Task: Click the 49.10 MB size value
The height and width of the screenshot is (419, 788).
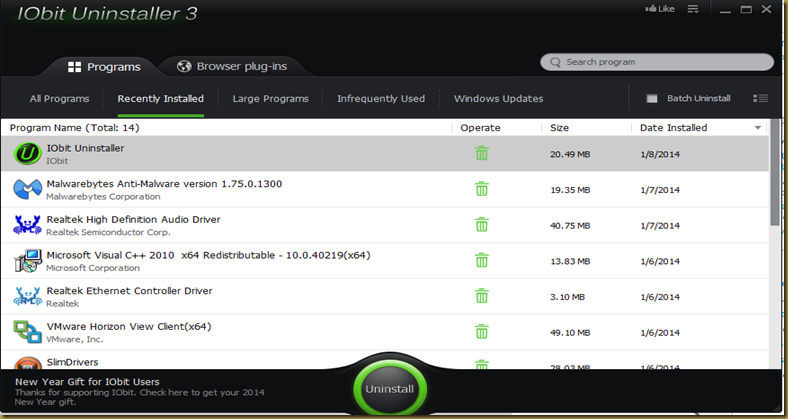Action: (570, 333)
